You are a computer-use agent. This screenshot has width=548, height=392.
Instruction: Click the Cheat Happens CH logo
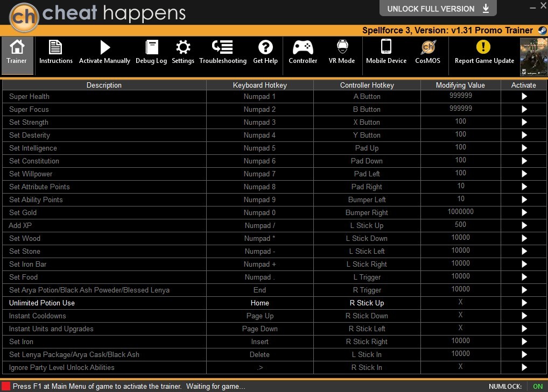pyautogui.click(x=24, y=17)
